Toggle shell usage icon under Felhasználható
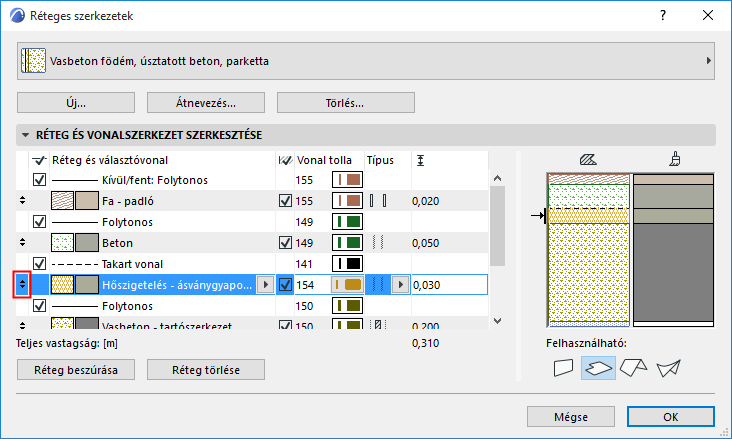This screenshot has height=439, width=732. [669, 368]
